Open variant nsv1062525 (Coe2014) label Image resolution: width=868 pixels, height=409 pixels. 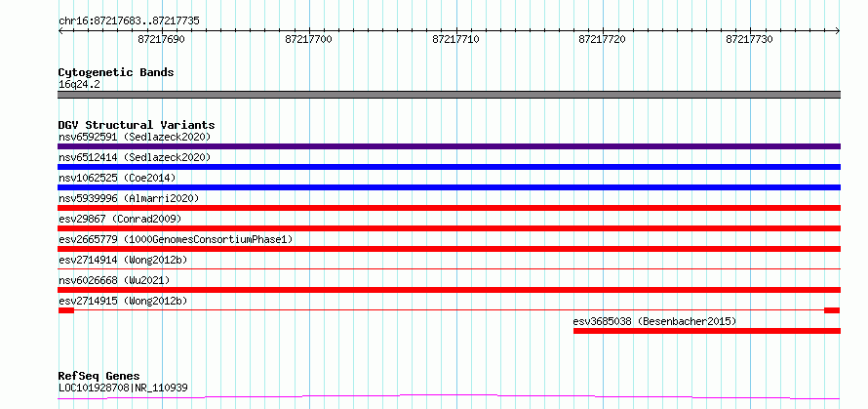pyautogui.click(x=117, y=178)
